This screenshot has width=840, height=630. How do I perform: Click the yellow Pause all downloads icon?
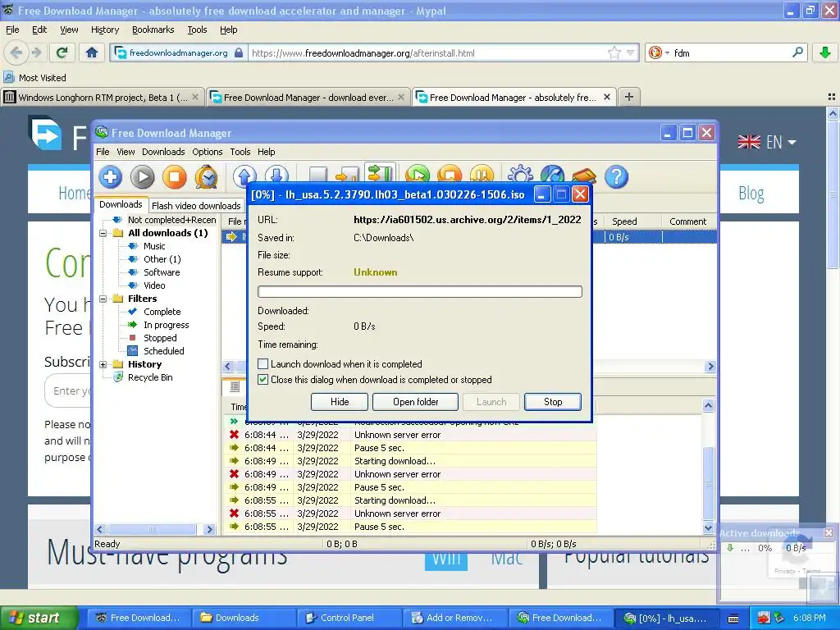coord(482,175)
